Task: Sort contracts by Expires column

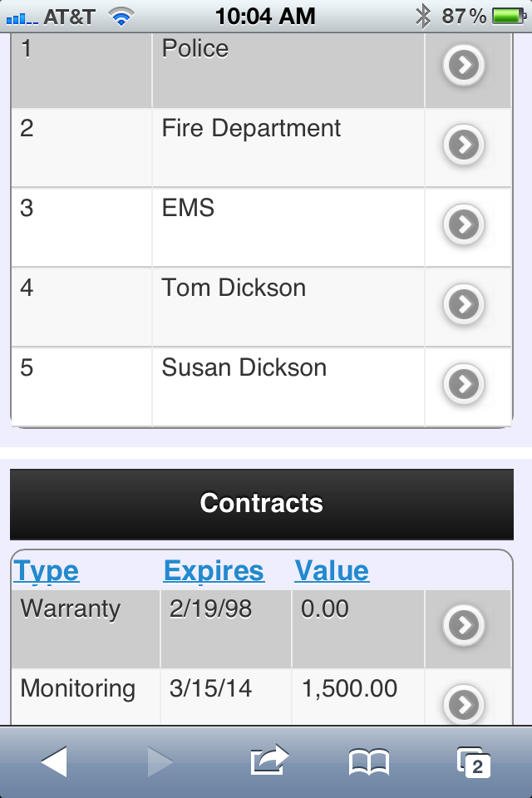Action: [214, 570]
